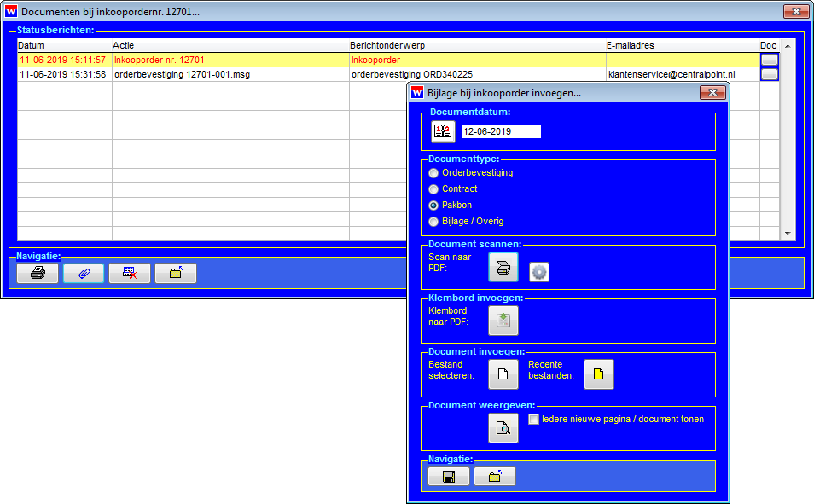
Task: Open Recente bestanden yellow document icon
Action: 599,374
